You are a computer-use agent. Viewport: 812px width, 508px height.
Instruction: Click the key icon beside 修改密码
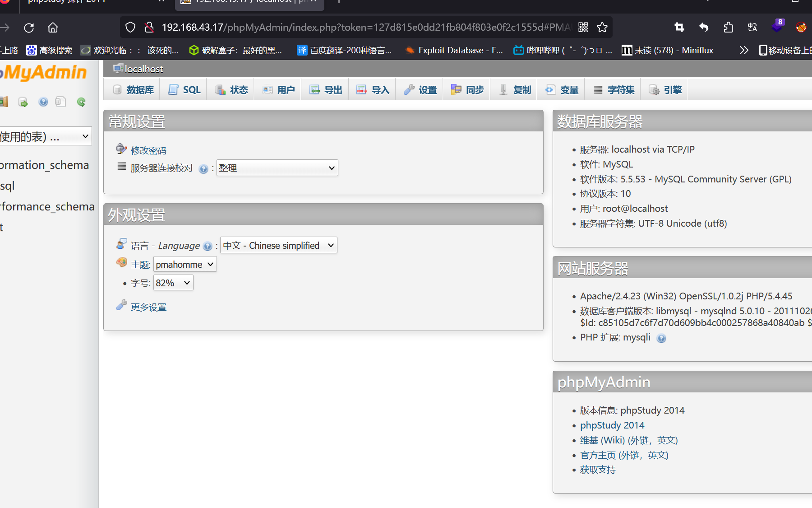click(121, 149)
